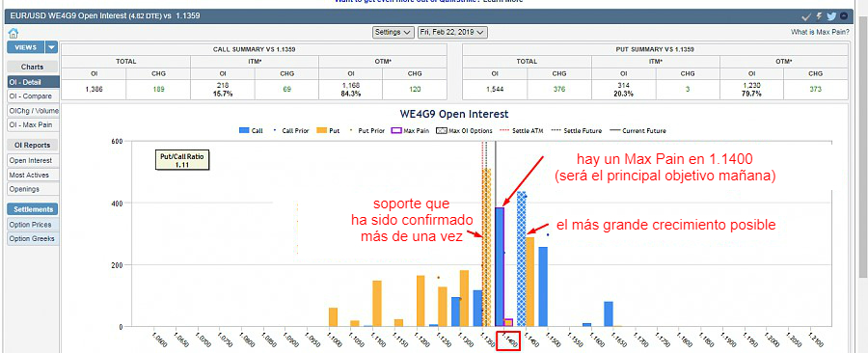Click the Settlements section header

coord(33,209)
